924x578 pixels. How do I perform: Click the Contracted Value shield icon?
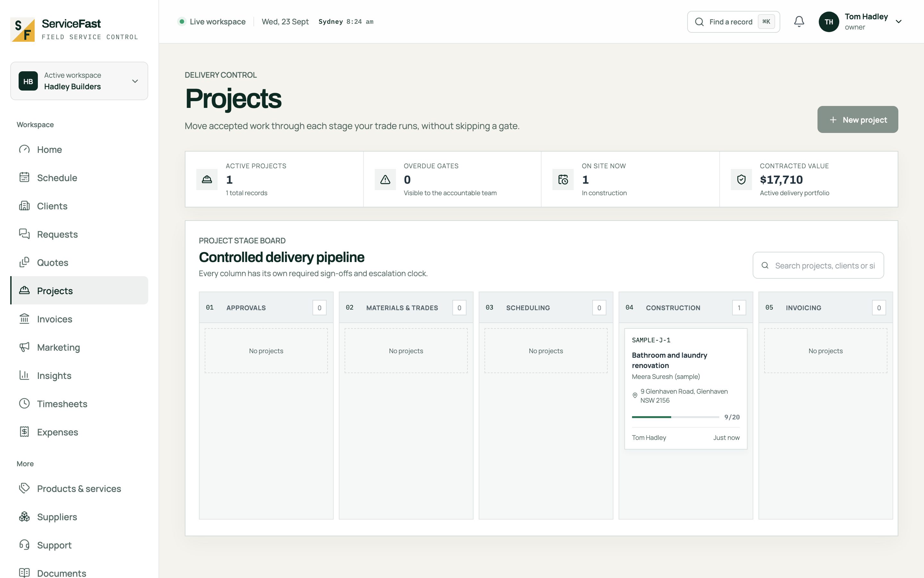point(741,179)
